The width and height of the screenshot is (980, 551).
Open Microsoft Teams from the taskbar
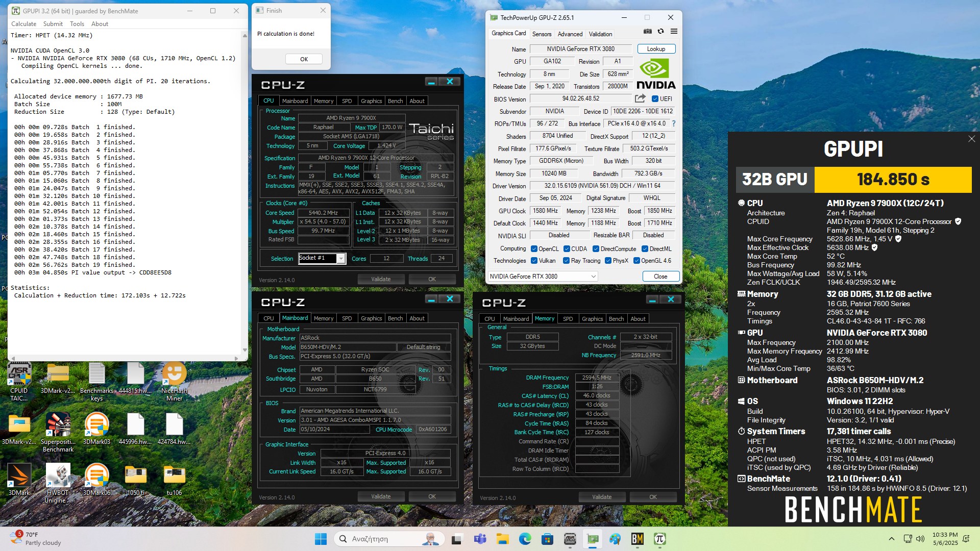[480, 539]
